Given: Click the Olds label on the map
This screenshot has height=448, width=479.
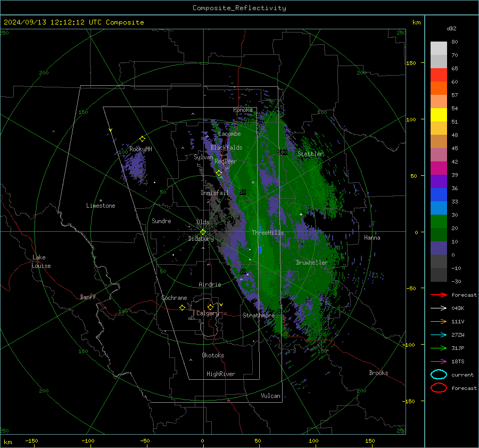Looking at the screenshot, I should click(x=203, y=222).
